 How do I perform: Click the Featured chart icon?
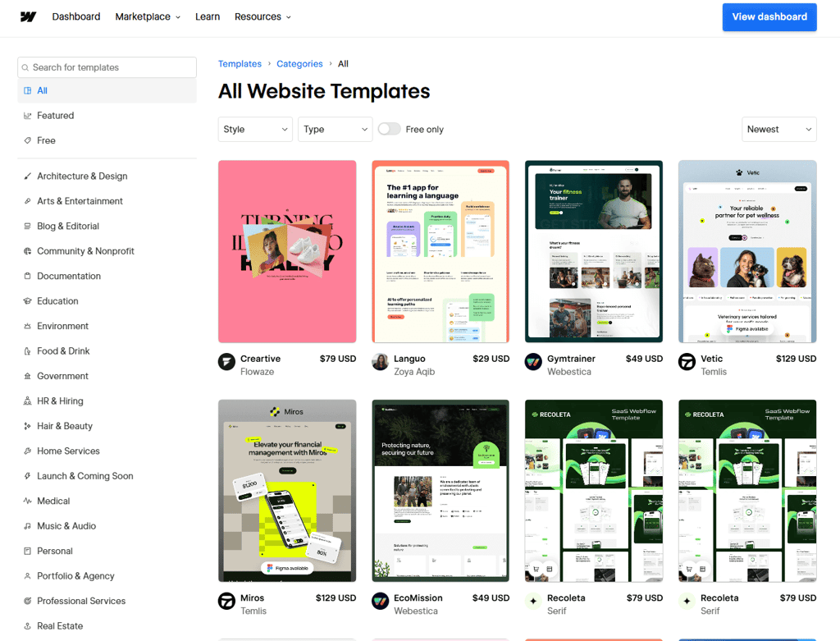click(27, 115)
